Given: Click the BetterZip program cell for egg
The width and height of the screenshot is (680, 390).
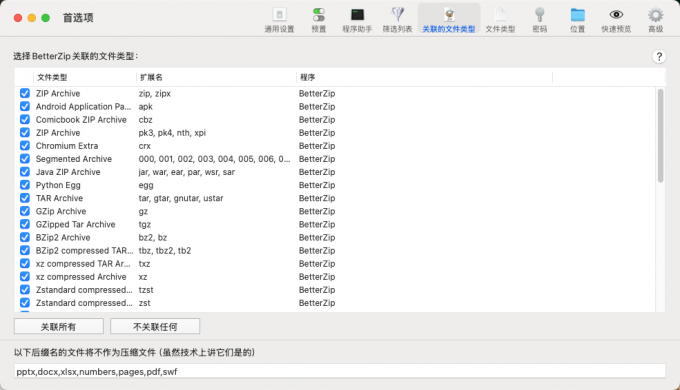Looking at the screenshot, I should pyautogui.click(x=317, y=185).
